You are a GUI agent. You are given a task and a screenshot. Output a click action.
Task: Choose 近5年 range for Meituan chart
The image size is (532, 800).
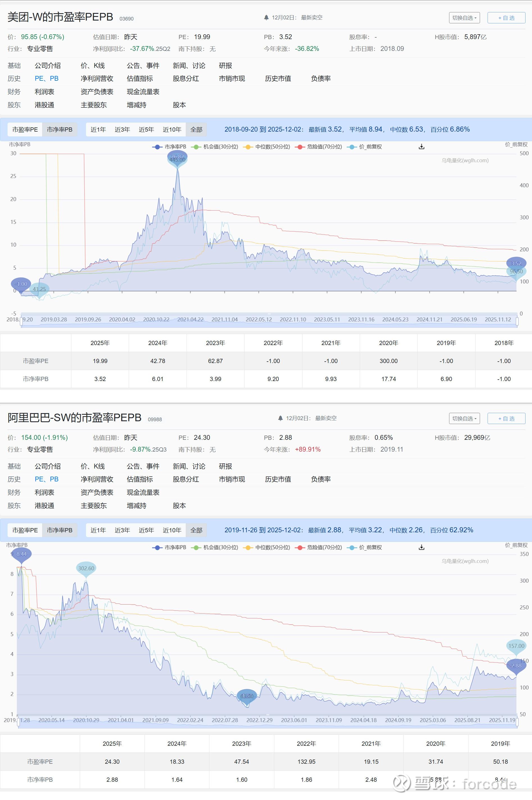coord(146,130)
